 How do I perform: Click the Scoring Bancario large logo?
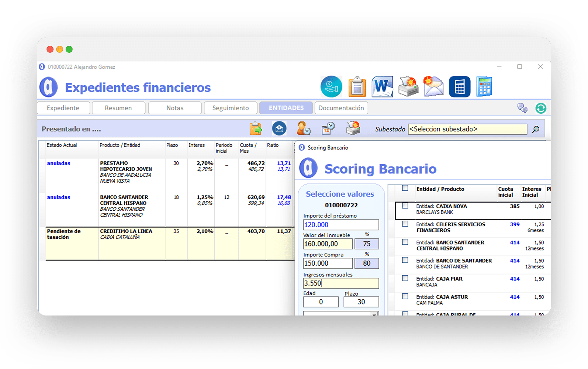click(x=308, y=168)
